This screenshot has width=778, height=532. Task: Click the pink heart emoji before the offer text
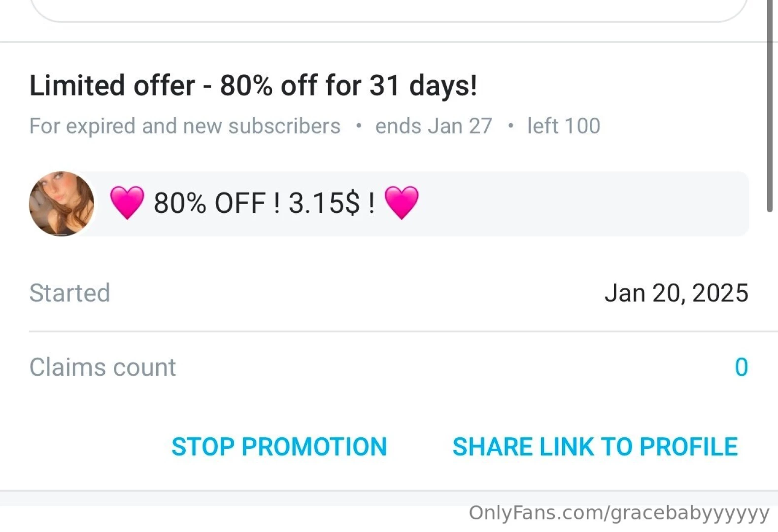point(127,202)
